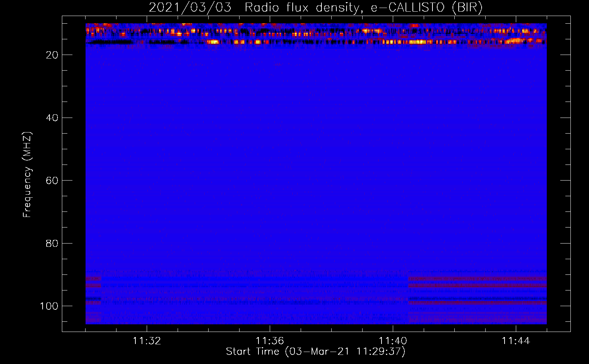Screen dimensions: 589x364
Task: Click the 20 MHz frequency tick label
Action: tap(52, 55)
